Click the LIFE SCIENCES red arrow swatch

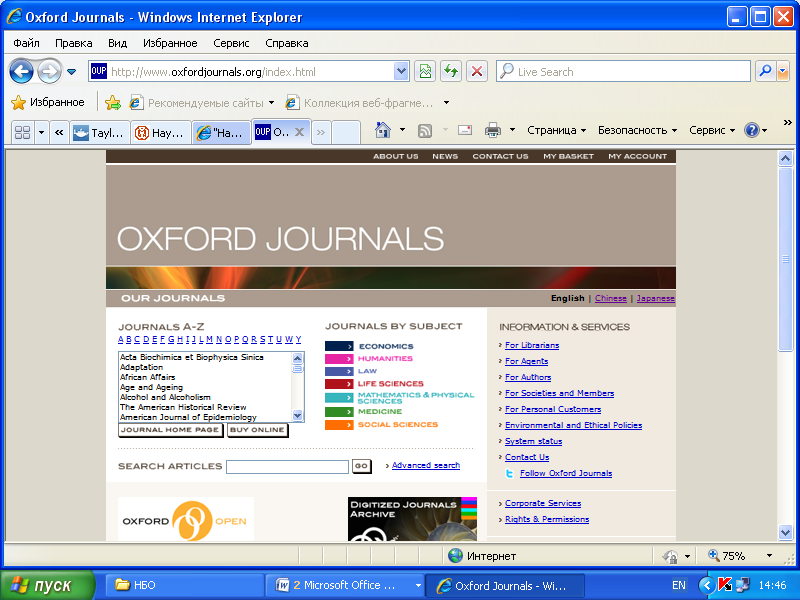click(x=339, y=384)
